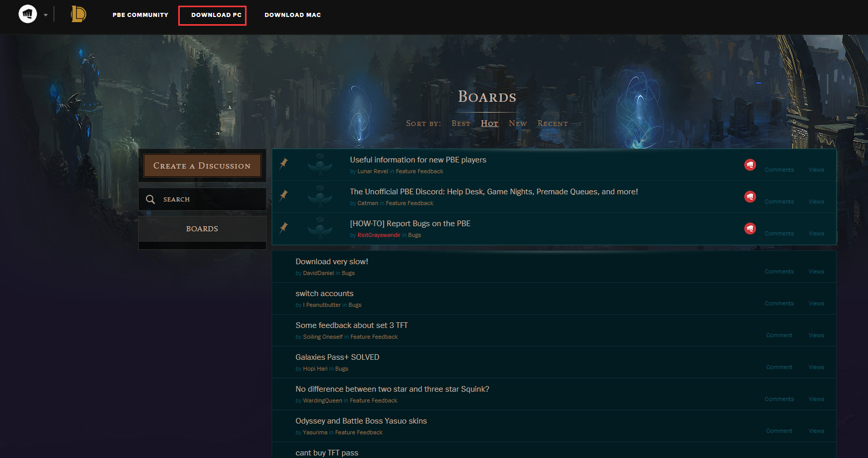Open the PBE Community menu
Screen dimensions: 868x458
(x=140, y=15)
